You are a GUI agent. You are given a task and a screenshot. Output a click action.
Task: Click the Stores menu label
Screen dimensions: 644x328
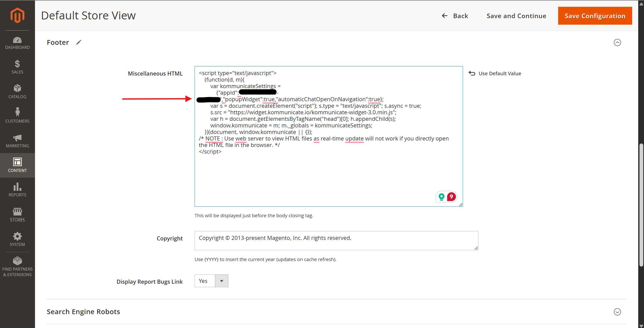pos(17,220)
